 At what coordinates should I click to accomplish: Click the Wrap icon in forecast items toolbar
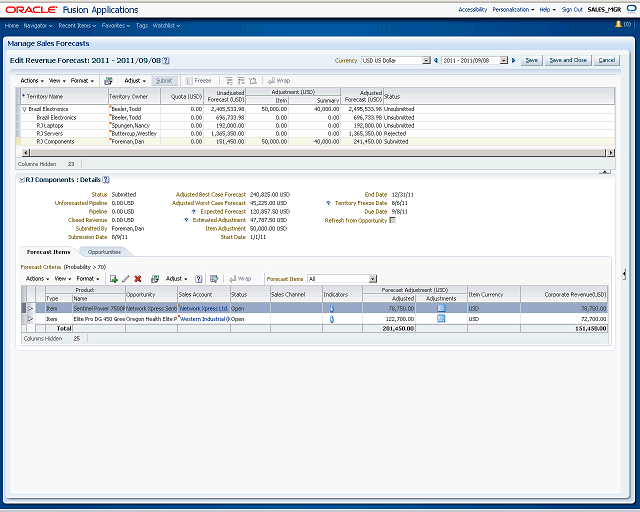coord(240,279)
